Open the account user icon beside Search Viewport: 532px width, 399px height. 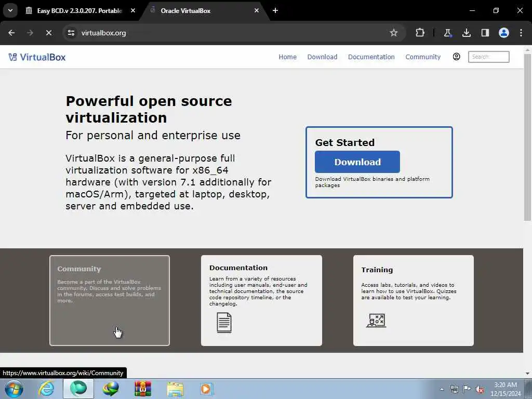click(x=456, y=57)
